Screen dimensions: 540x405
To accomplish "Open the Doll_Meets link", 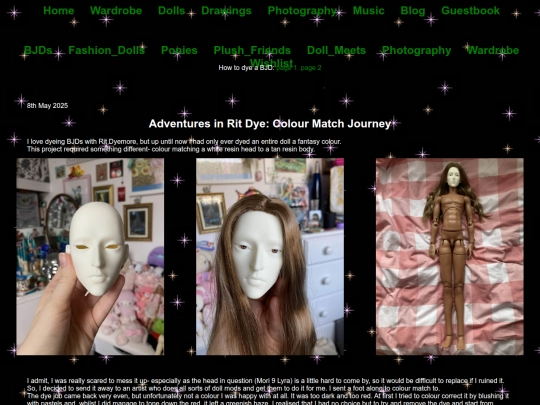I will click(336, 50).
